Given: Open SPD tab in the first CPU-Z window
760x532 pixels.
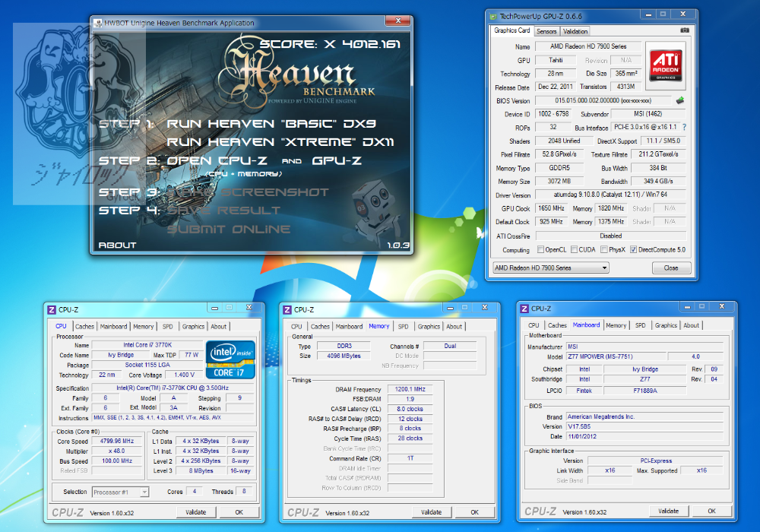Looking at the screenshot, I should click(168, 327).
